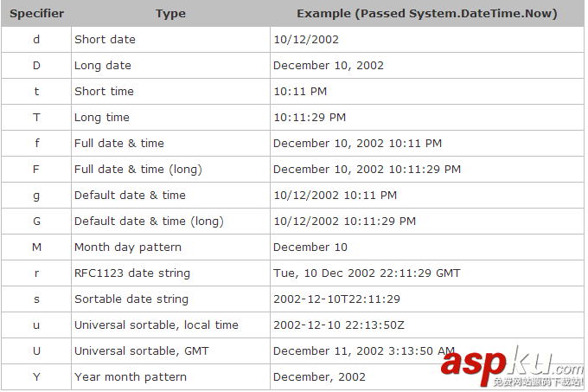Select the Short date type cell
Image resolution: width=588 pixels, height=392 pixels.
click(105, 40)
